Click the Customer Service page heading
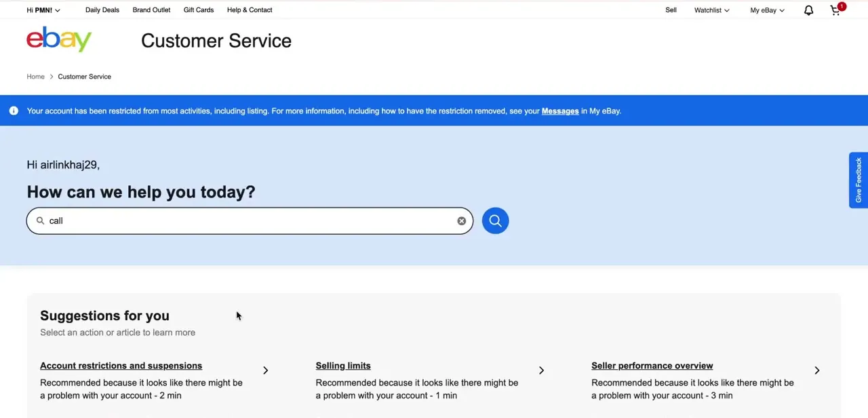This screenshot has height=418, width=868. (216, 41)
